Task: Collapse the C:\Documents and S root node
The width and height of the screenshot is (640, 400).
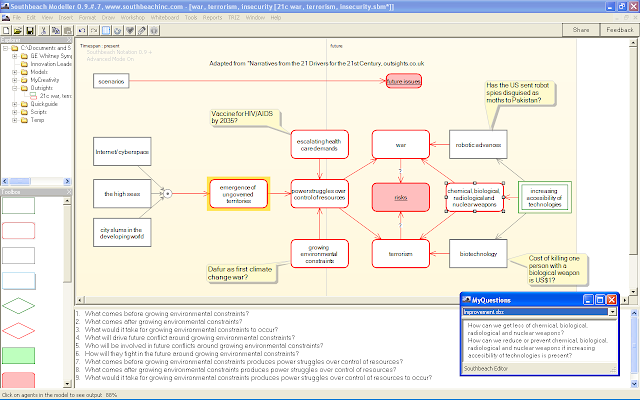Action: click(6, 48)
